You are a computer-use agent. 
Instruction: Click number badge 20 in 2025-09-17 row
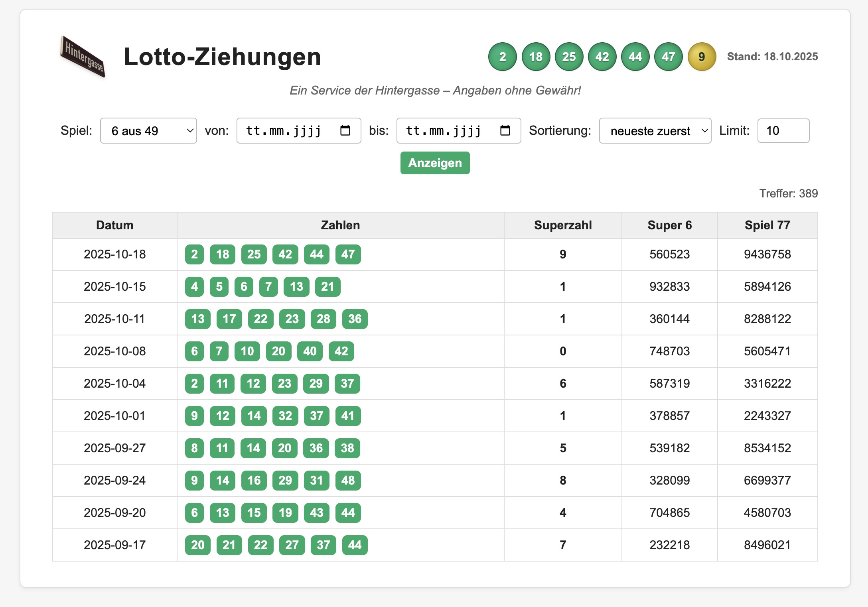coord(198,545)
